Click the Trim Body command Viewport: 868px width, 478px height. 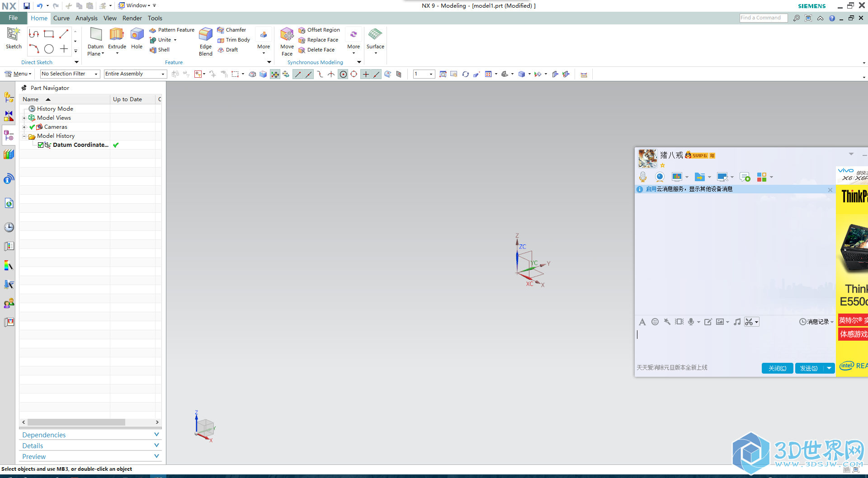[234, 40]
